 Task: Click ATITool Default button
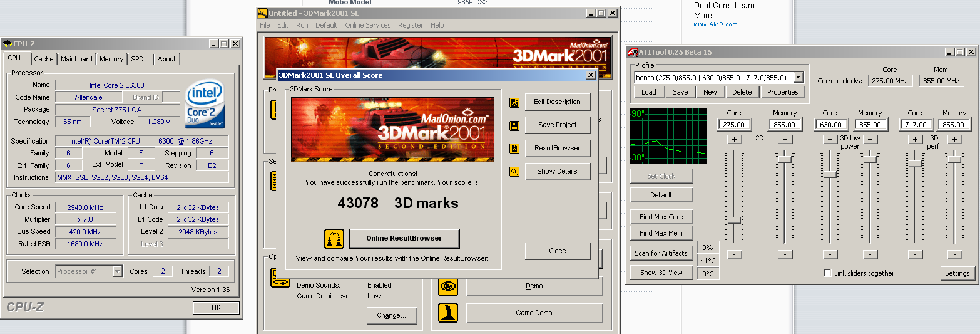(661, 195)
